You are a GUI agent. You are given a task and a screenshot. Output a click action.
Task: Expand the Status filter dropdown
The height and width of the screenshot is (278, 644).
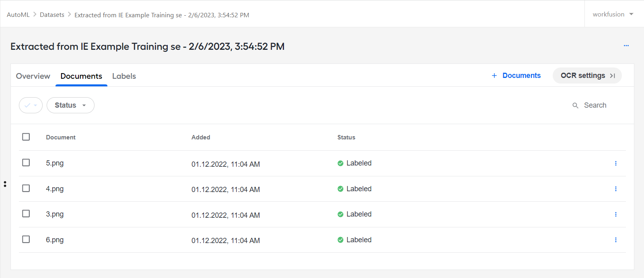70,105
